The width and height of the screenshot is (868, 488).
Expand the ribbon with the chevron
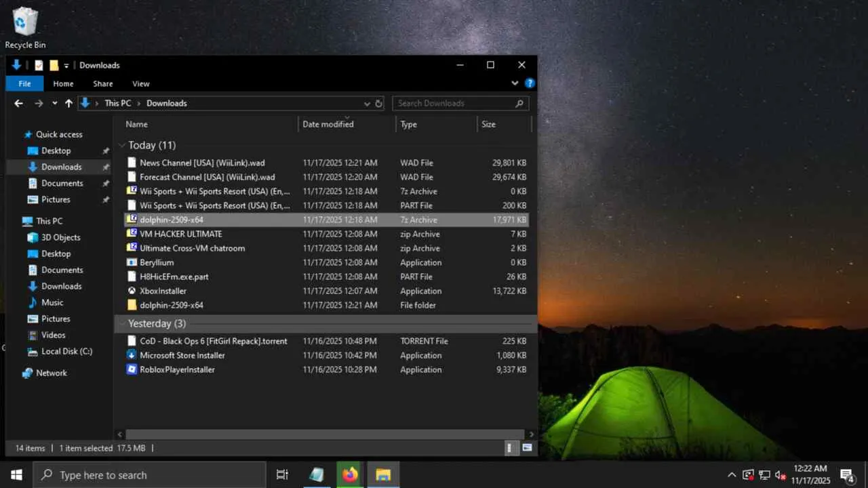click(515, 83)
